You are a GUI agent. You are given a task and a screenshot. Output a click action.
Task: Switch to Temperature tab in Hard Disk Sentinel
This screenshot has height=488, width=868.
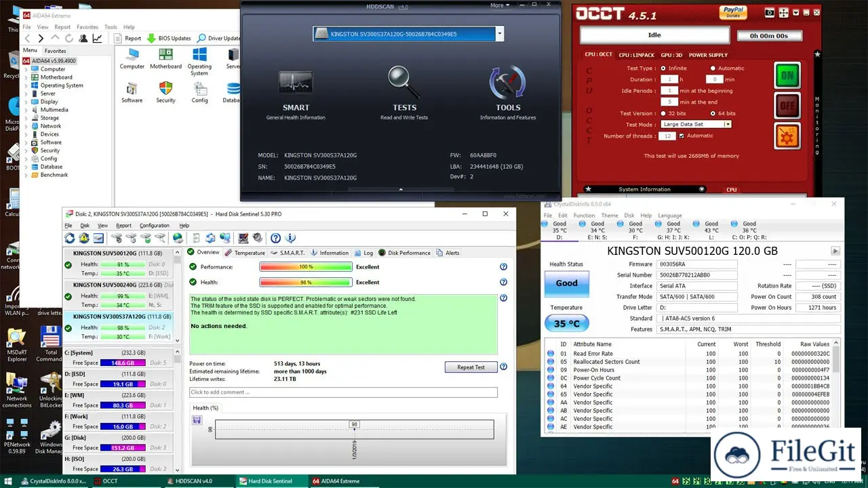pos(245,253)
